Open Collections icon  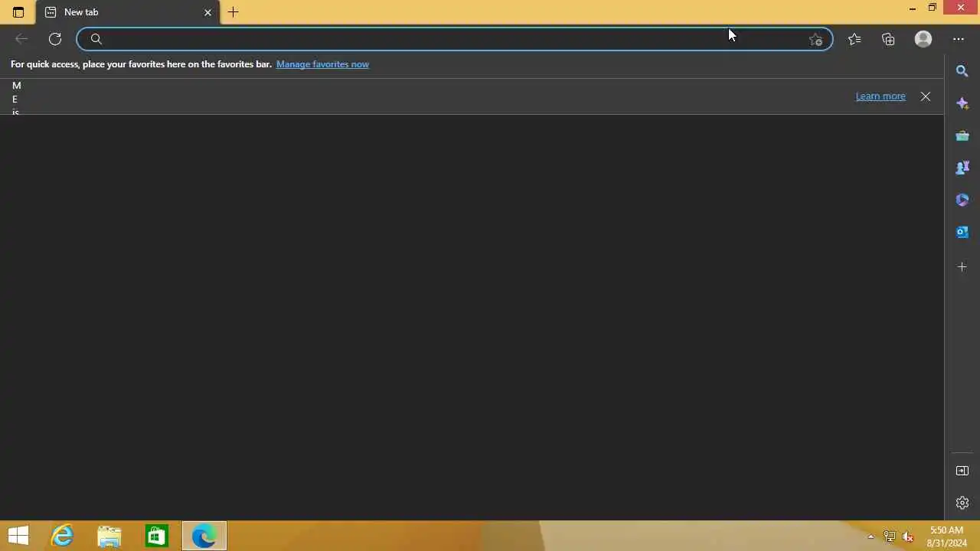click(x=888, y=39)
